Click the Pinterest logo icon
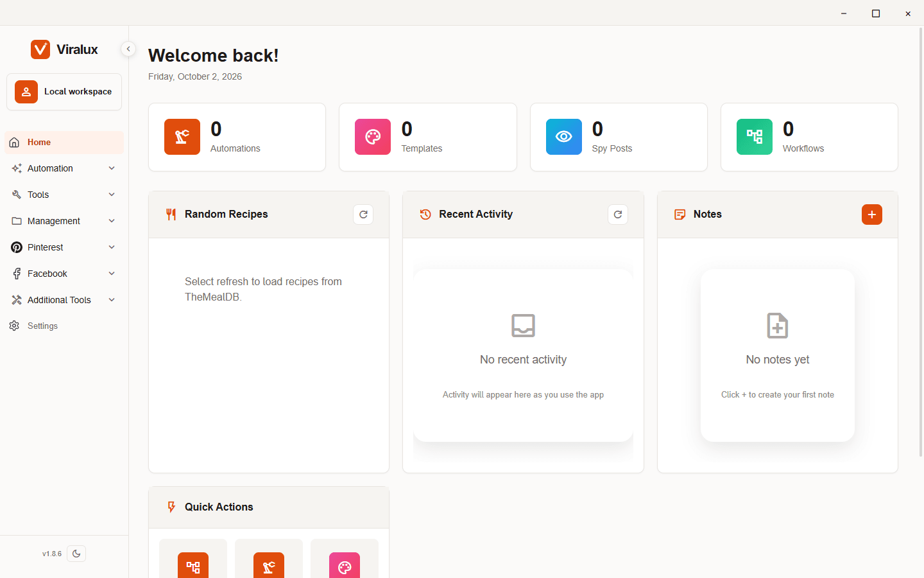The width and height of the screenshot is (924, 578). pyautogui.click(x=17, y=247)
